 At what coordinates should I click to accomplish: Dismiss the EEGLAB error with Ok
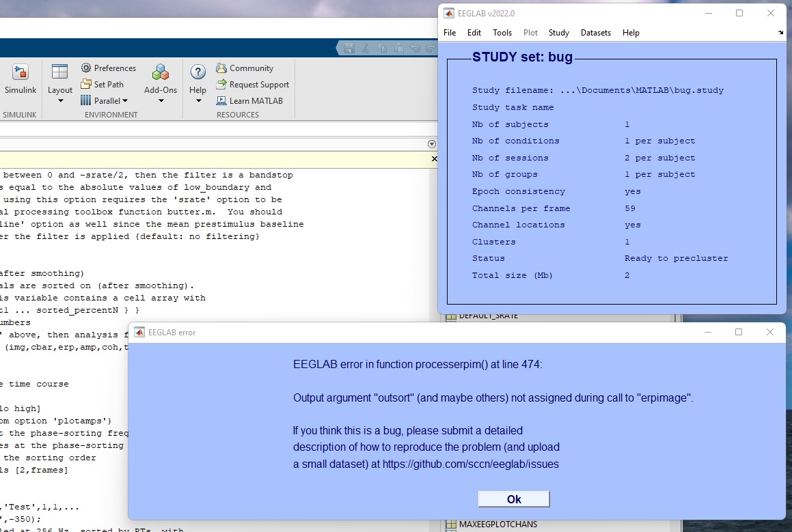513,499
